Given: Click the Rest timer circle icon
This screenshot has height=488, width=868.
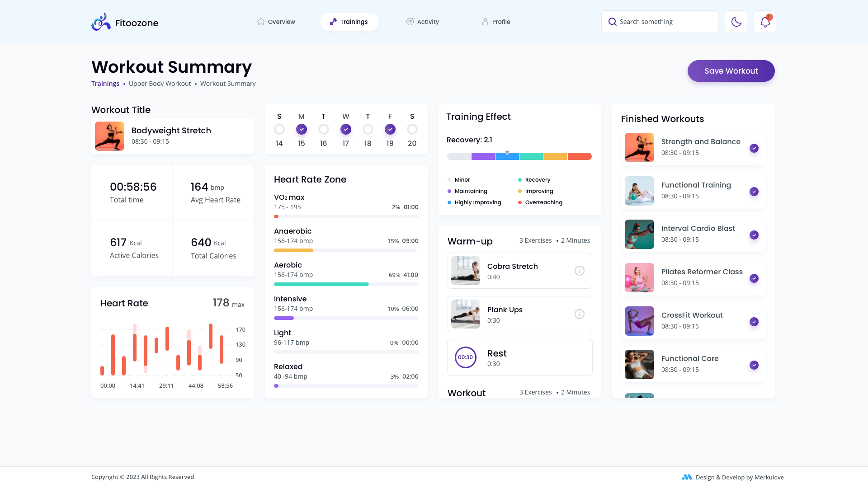Looking at the screenshot, I should click(465, 357).
